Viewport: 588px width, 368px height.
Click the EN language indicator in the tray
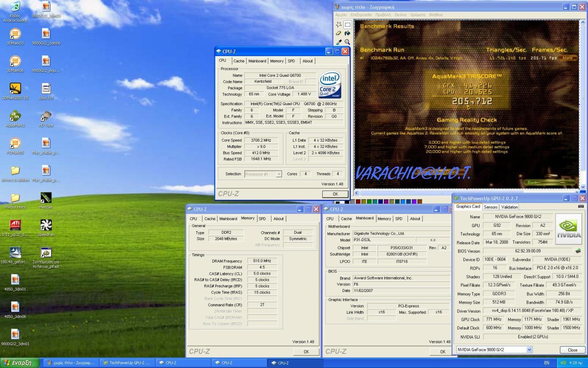pos(547,363)
